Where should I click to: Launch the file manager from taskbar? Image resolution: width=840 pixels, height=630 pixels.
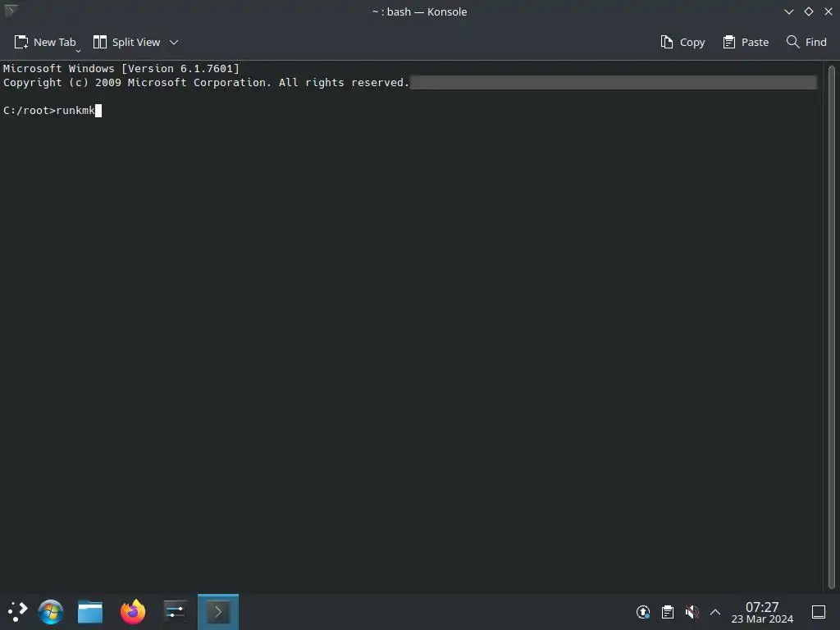pos(90,612)
